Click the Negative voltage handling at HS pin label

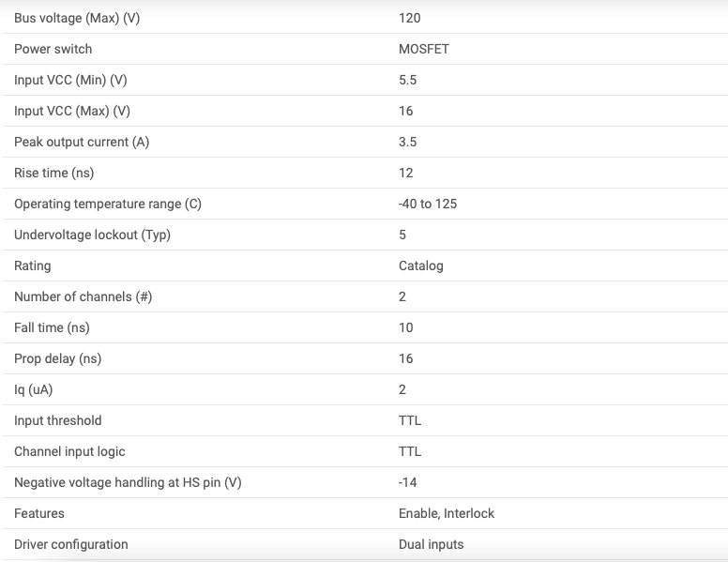pos(128,482)
